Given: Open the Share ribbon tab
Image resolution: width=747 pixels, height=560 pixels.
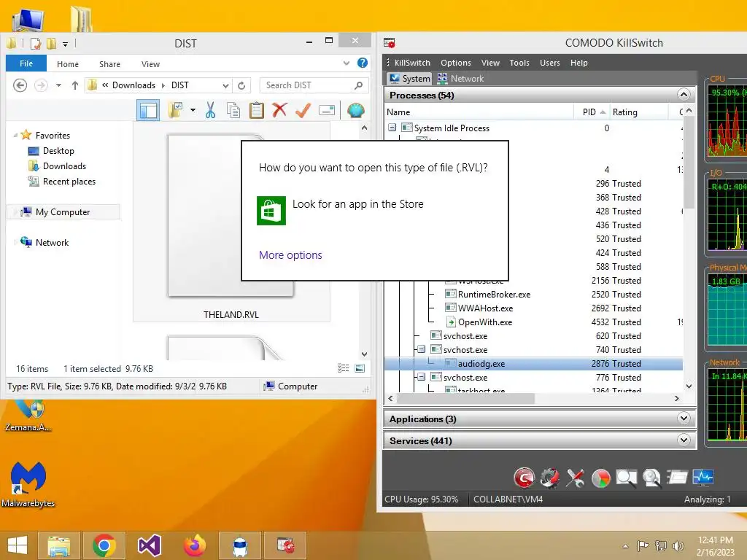Looking at the screenshot, I should click(109, 64).
